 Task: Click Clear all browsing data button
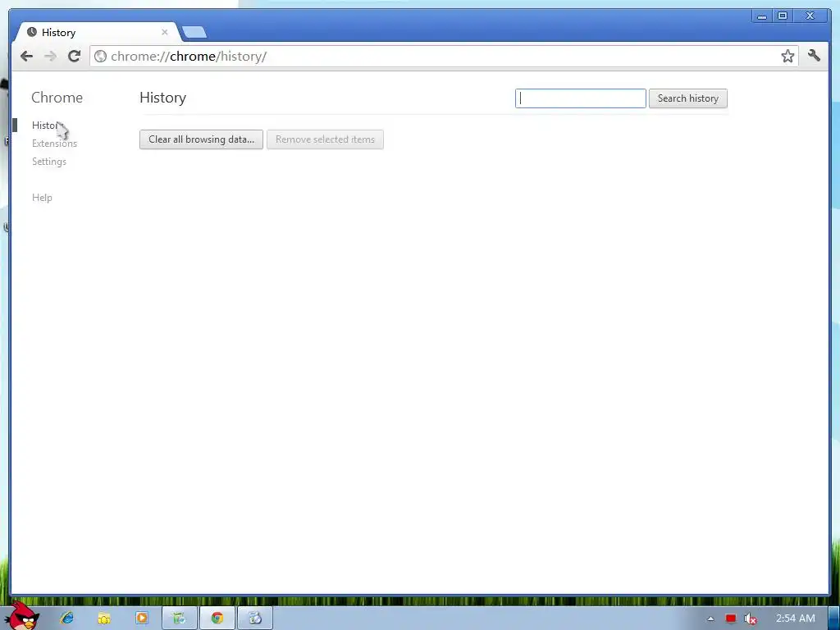pos(201,139)
